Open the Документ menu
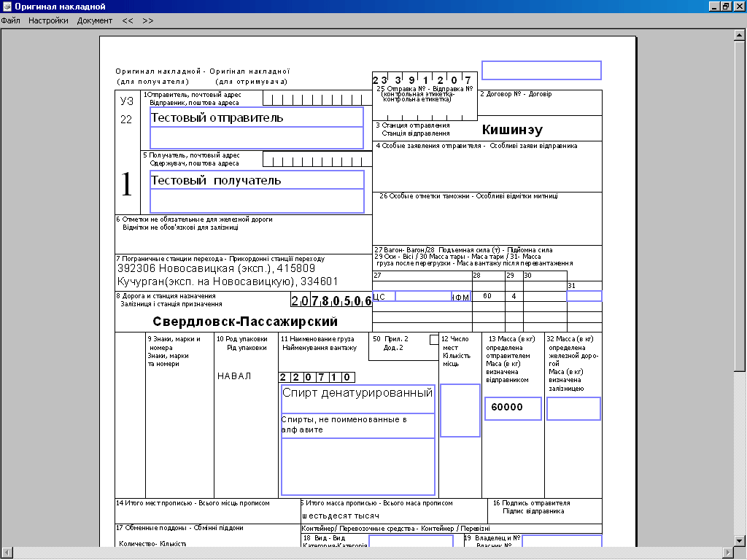Image resolution: width=747 pixels, height=560 pixels. click(x=94, y=20)
